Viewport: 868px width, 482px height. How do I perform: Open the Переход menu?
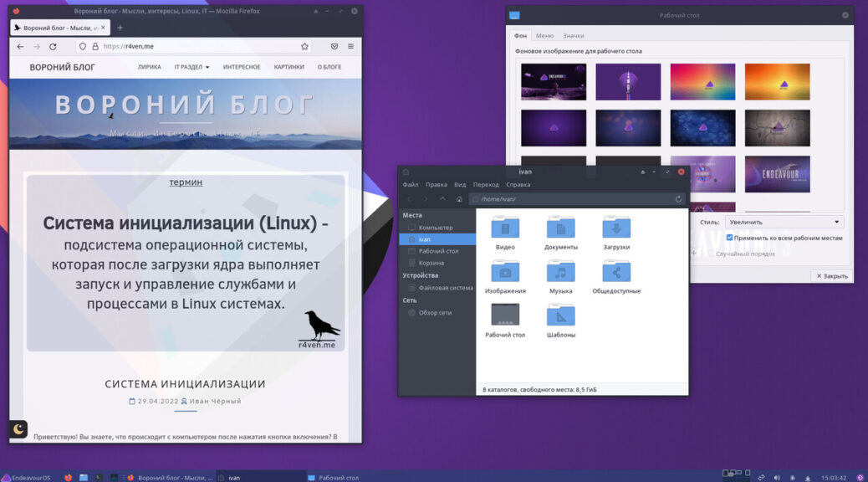486,185
